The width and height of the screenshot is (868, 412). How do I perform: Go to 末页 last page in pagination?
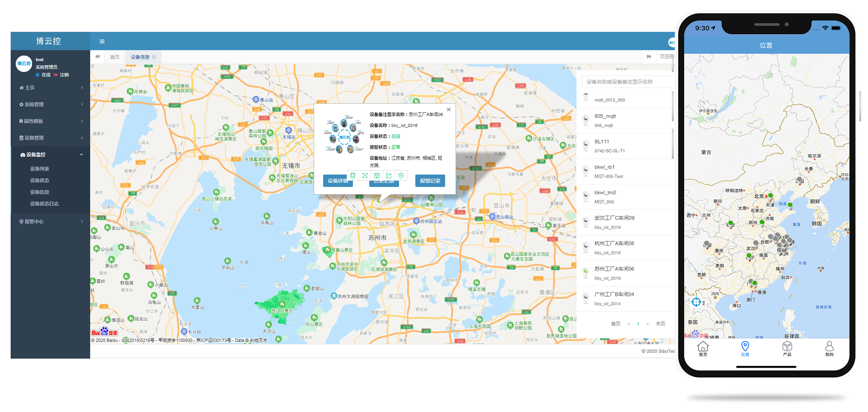click(660, 324)
